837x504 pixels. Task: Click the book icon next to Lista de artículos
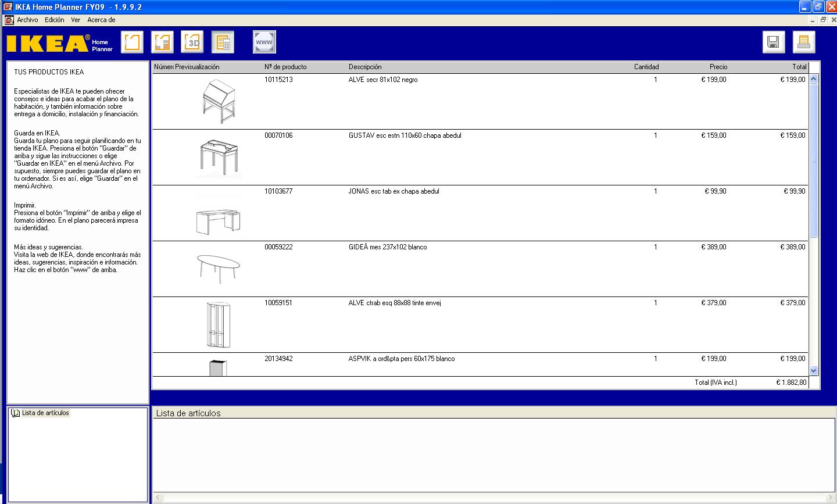pyautogui.click(x=15, y=413)
